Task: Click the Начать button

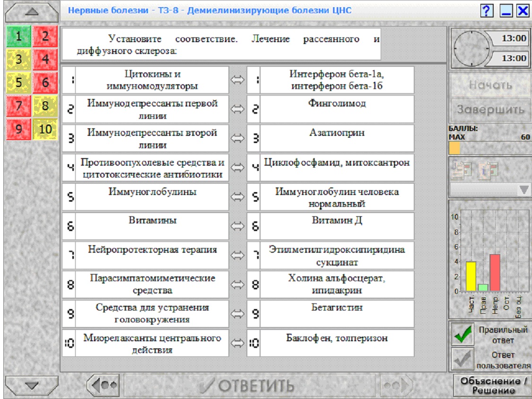Action: coord(490,85)
